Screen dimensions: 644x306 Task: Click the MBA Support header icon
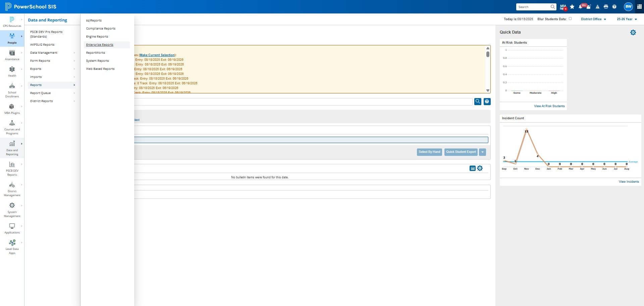pyautogui.click(x=563, y=7)
